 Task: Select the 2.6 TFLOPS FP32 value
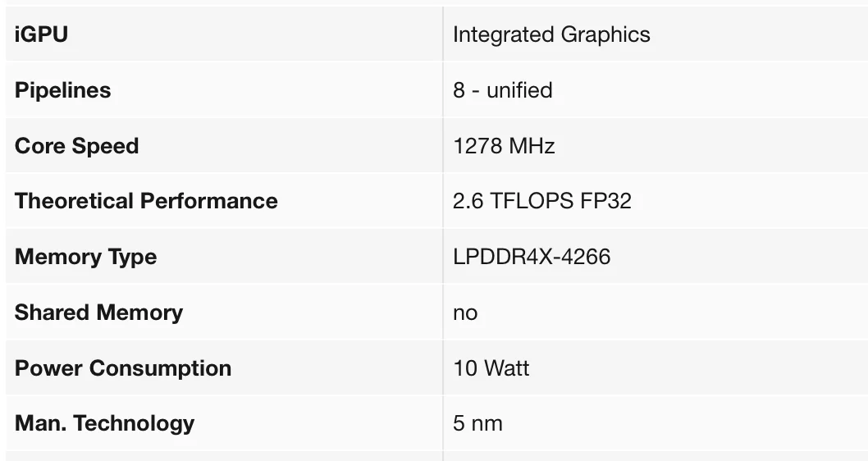[x=541, y=201]
